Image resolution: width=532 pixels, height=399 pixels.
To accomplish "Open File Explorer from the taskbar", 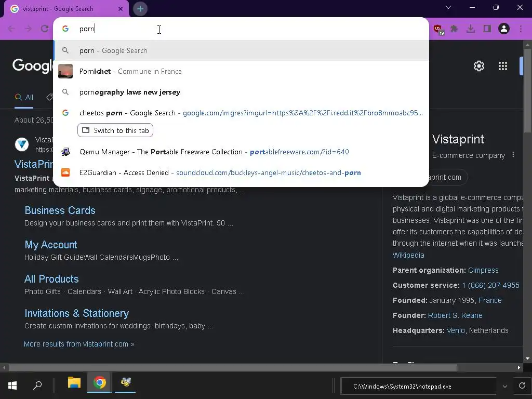I will point(74,383).
